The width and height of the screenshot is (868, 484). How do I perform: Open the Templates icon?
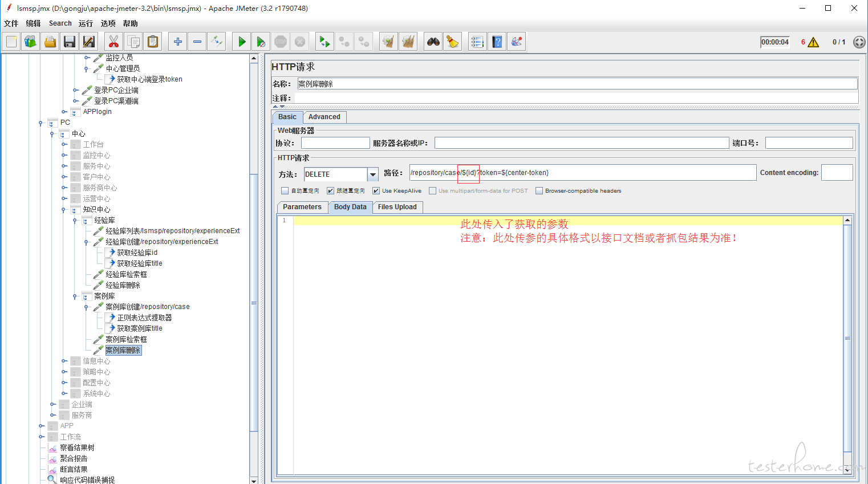(31, 42)
